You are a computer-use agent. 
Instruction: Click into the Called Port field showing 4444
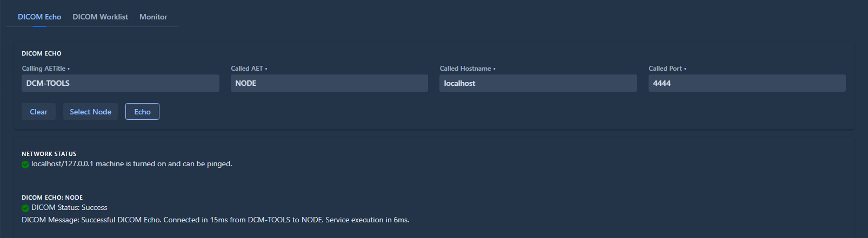coord(747,83)
